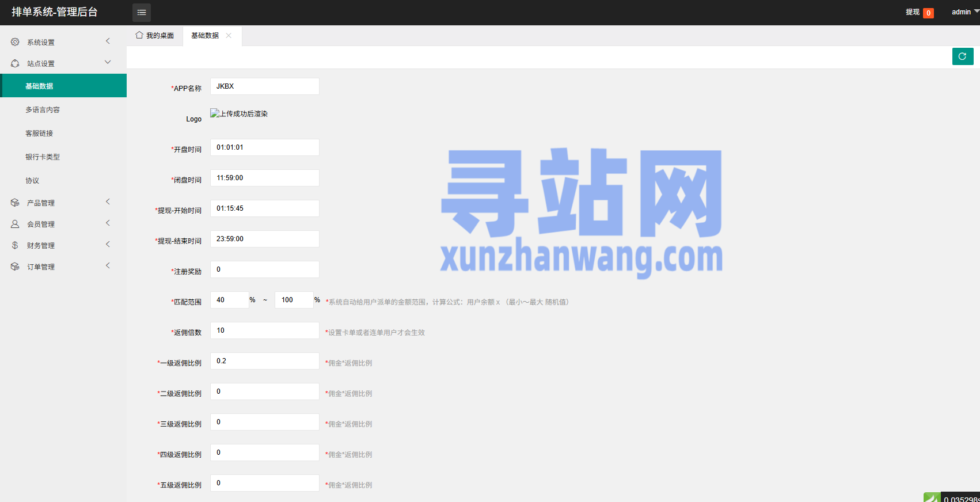Viewport: 980px width, 502px height.
Task: Click the 会员管理 user icon
Action: [x=15, y=224]
